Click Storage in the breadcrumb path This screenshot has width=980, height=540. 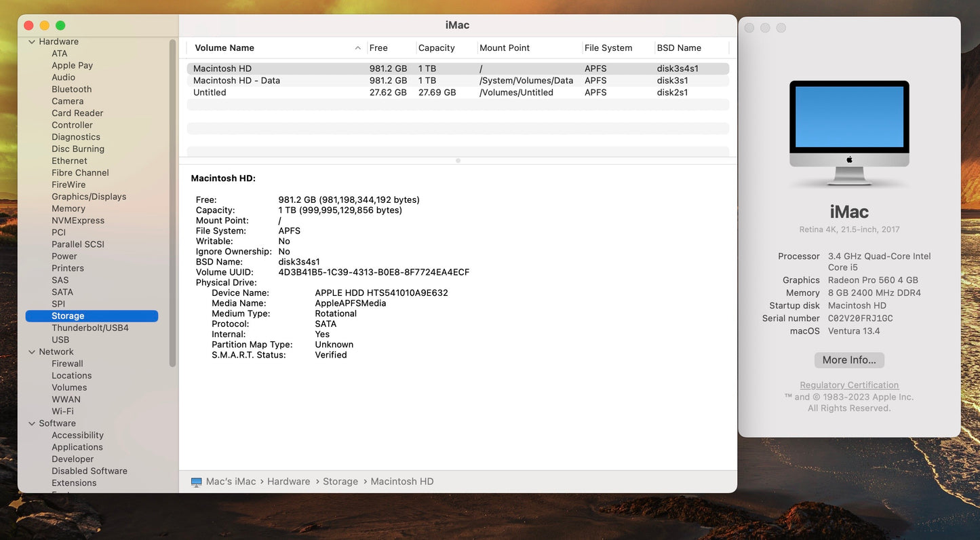[x=340, y=481]
